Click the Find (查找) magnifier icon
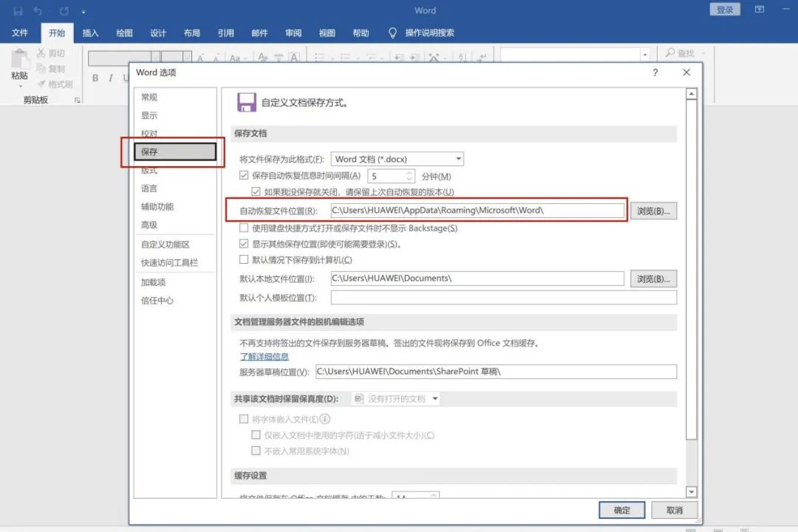 click(x=670, y=52)
